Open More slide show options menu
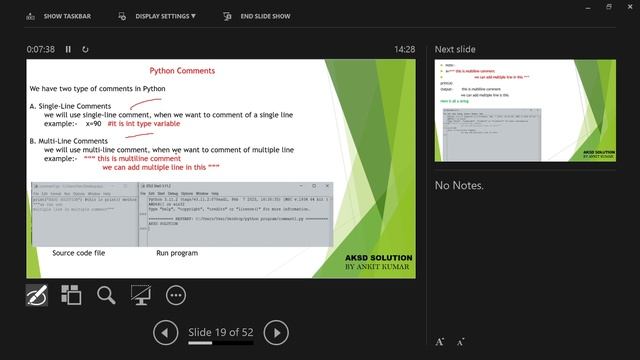 click(x=176, y=295)
